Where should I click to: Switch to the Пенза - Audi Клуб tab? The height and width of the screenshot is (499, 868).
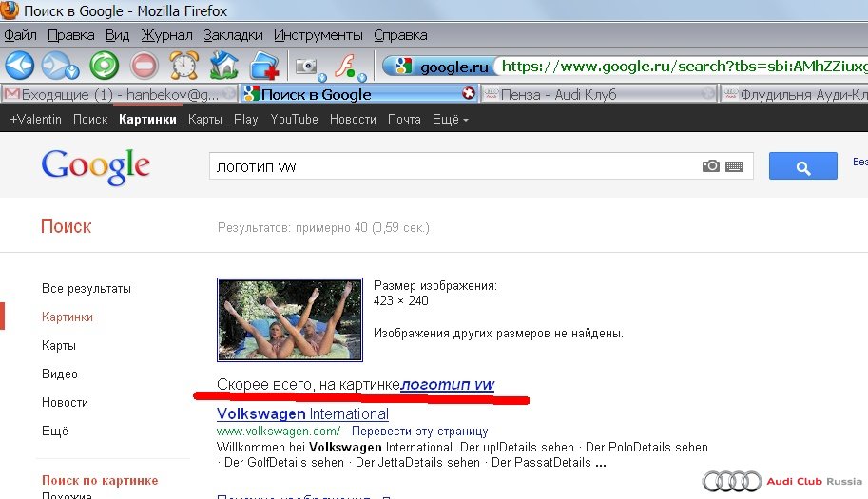coord(598,94)
